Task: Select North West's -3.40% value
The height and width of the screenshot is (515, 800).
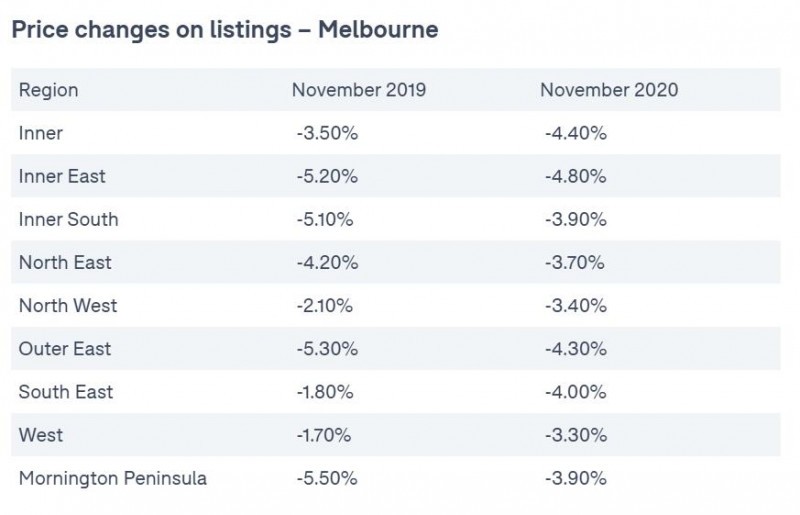Action: tap(576, 306)
